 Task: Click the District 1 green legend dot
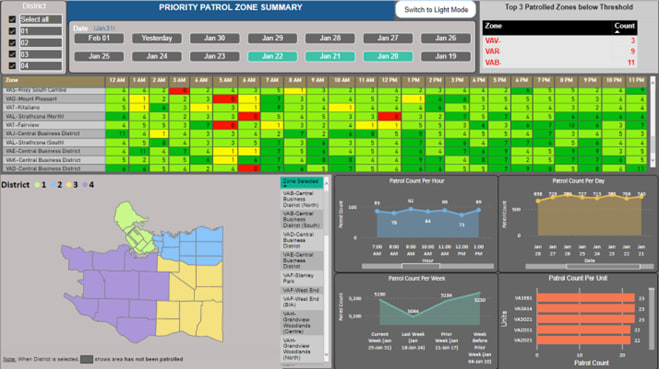point(37,185)
